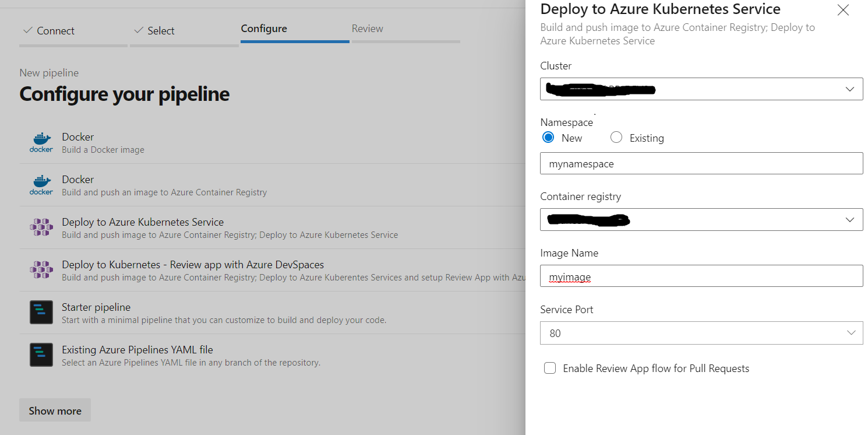Choose Docker build and push to Azure Container Registry

tap(272, 185)
